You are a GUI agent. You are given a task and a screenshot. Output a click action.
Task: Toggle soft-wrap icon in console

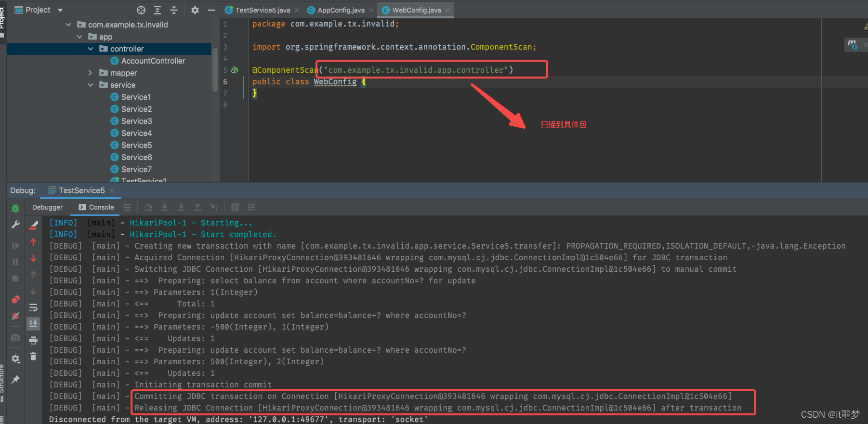pyautogui.click(x=33, y=307)
